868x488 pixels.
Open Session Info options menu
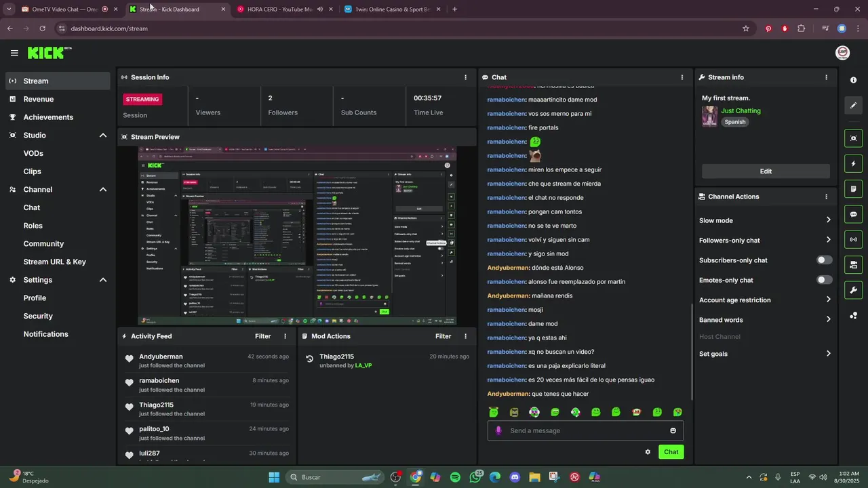[465, 77]
